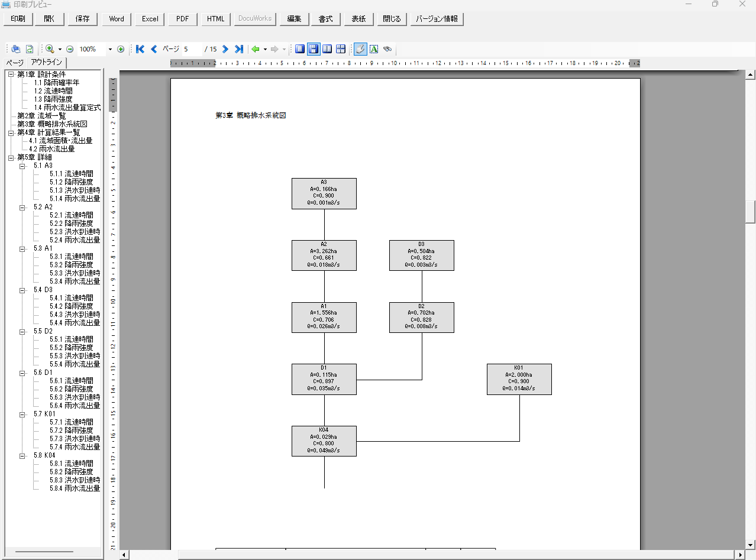Collapse the 第5章 詳細 tree node
This screenshot has width=756, height=560.
click(x=11, y=157)
